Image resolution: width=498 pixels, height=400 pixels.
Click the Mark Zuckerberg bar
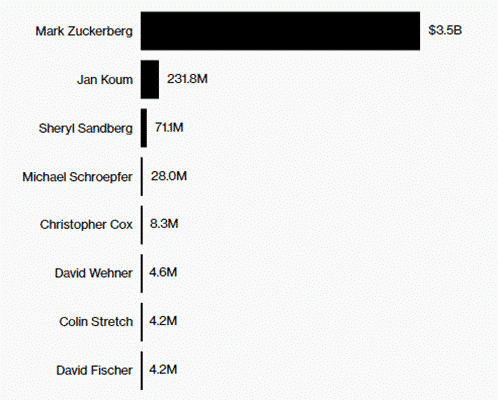click(280, 31)
